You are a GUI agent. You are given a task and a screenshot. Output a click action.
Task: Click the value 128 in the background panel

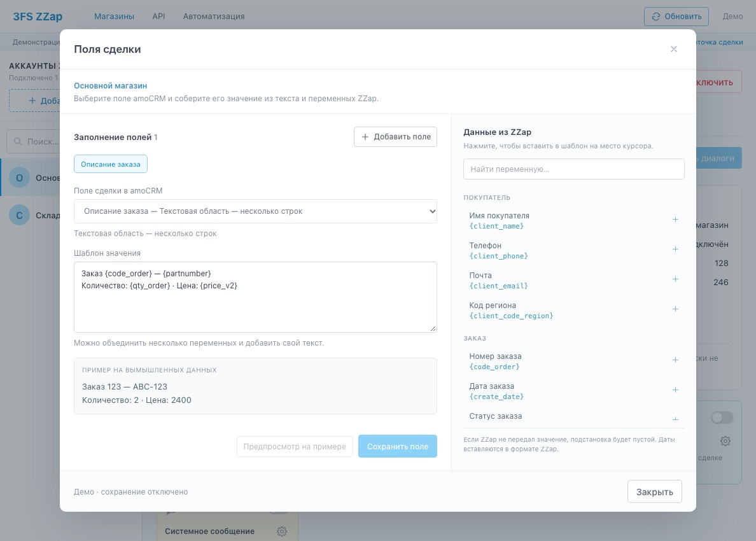pyautogui.click(x=722, y=263)
